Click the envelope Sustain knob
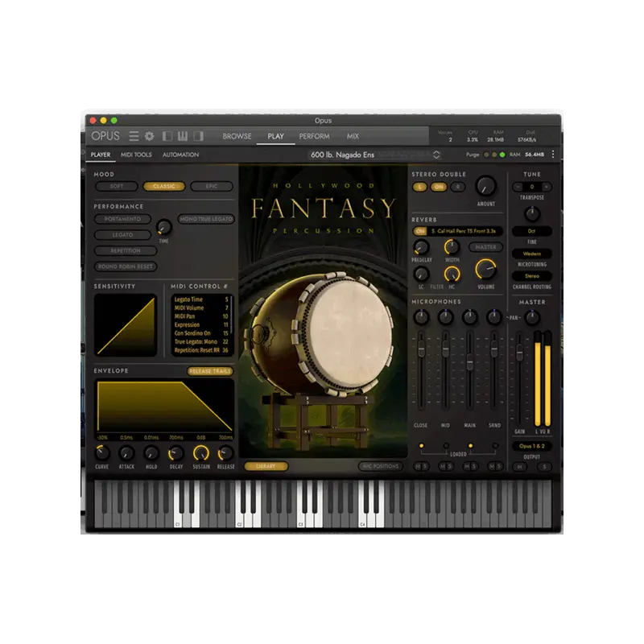The image size is (644, 644). (x=201, y=453)
